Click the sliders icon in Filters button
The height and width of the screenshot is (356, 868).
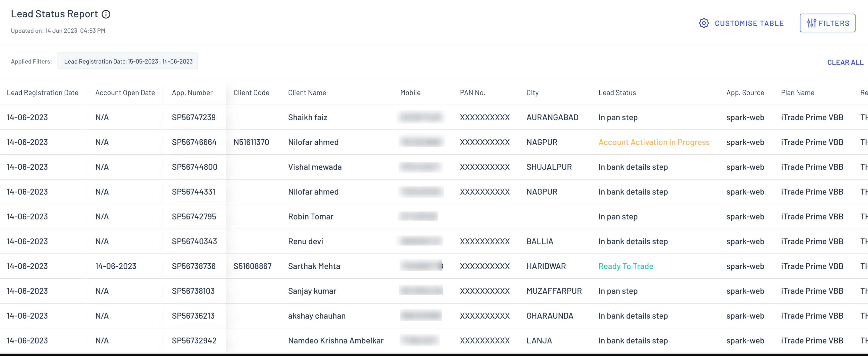click(811, 23)
